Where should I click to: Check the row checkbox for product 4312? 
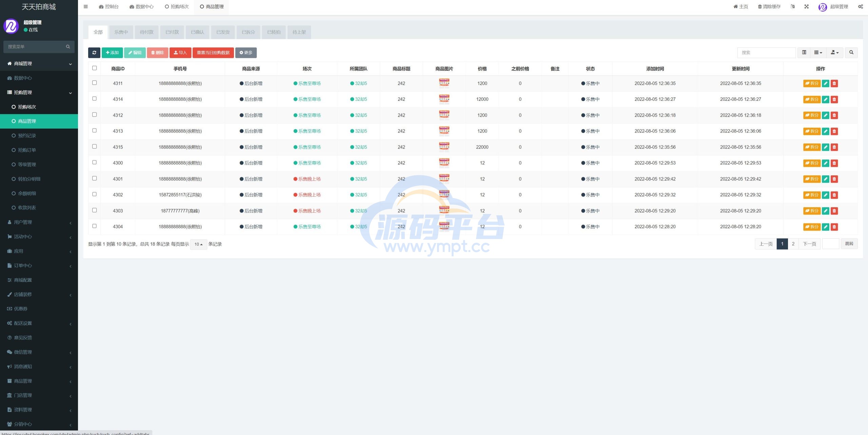pyautogui.click(x=94, y=115)
